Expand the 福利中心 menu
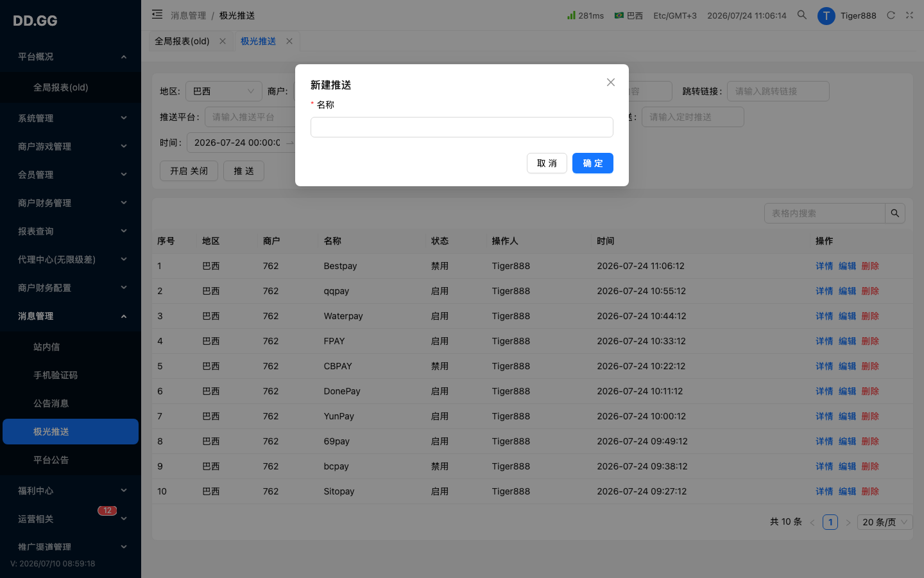Screen dimensions: 924x578 pyautogui.click(x=71, y=491)
